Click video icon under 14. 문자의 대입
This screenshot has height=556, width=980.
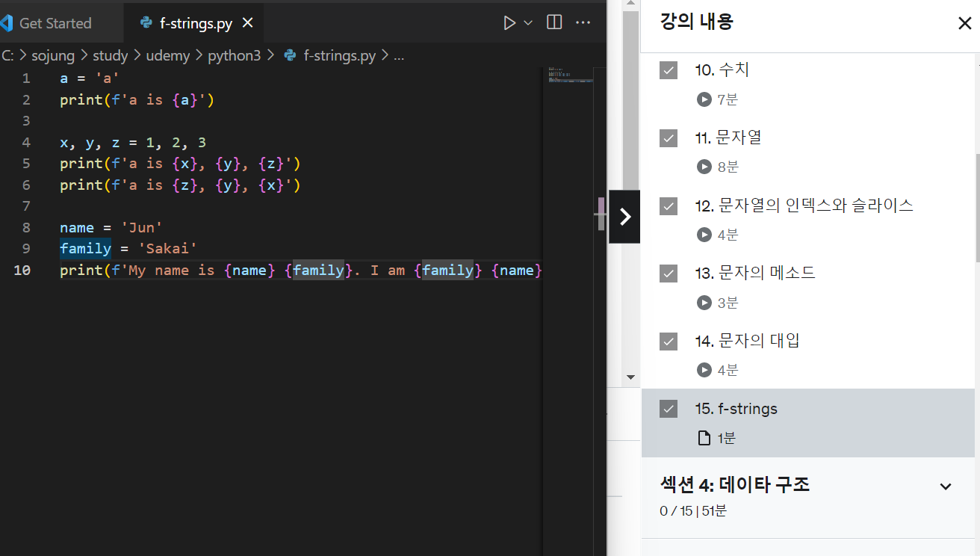point(704,370)
